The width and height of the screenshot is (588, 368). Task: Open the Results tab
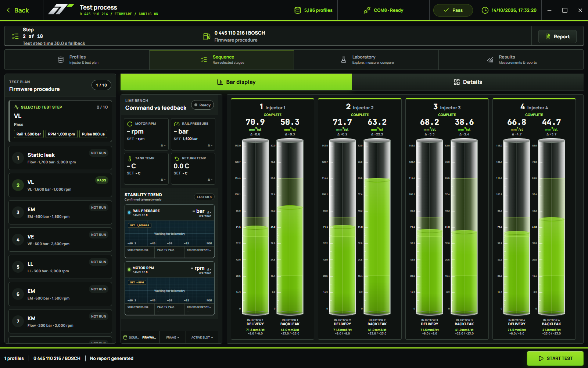[511, 60]
